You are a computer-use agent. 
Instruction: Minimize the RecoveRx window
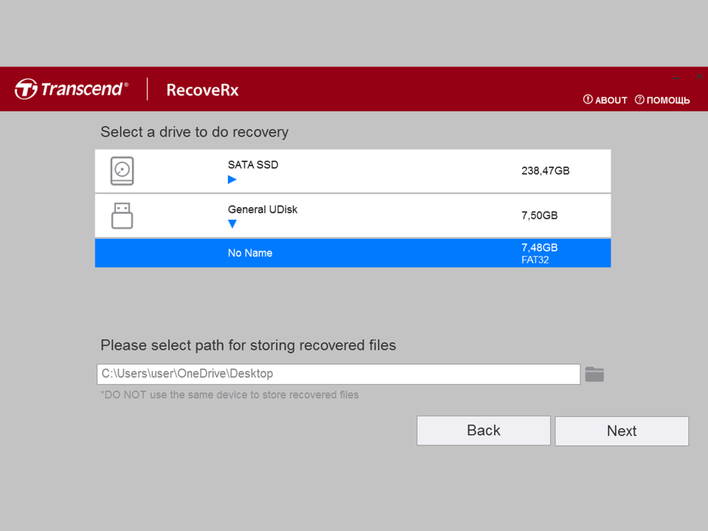pyautogui.click(x=676, y=78)
